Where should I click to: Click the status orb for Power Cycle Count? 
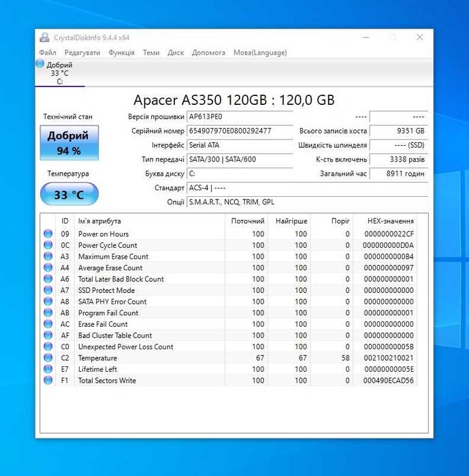point(48,245)
